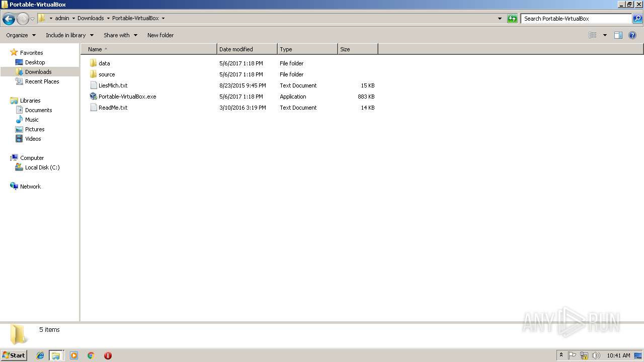Select the Downloads breadcrumb in address bar
Image resolution: width=644 pixels, height=362 pixels.
pos(91,18)
